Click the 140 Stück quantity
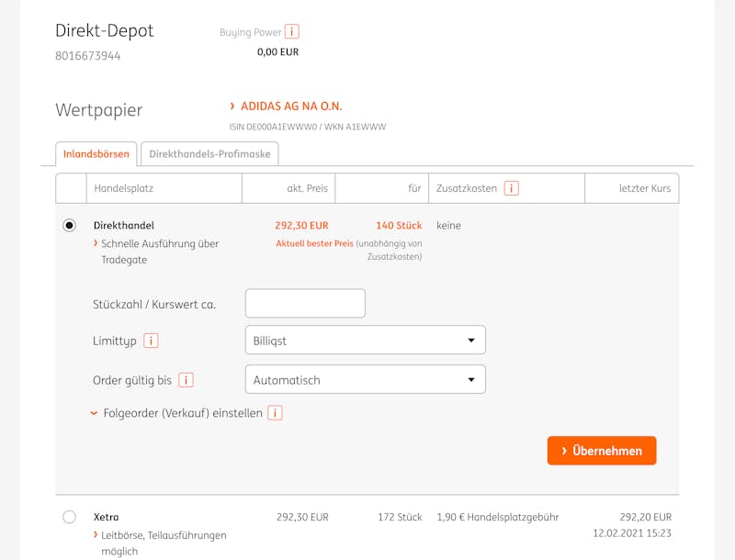This screenshot has height=560, width=735. click(399, 225)
